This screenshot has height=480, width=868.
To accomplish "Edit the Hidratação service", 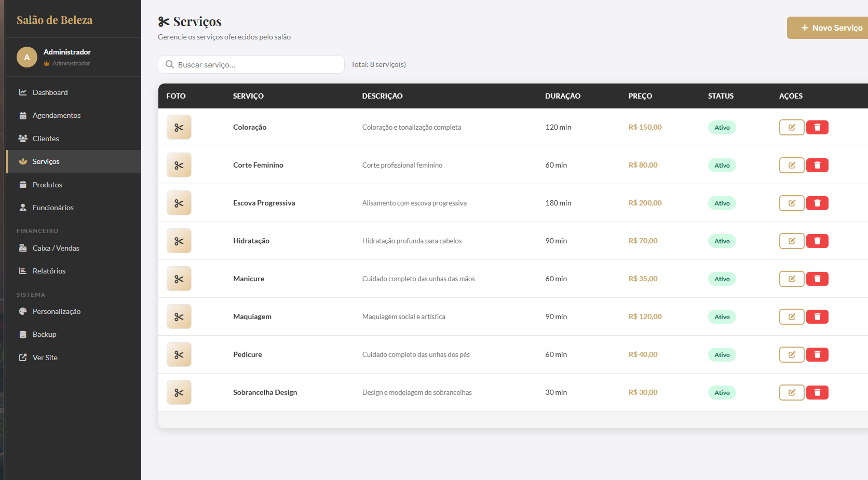I will (x=792, y=241).
